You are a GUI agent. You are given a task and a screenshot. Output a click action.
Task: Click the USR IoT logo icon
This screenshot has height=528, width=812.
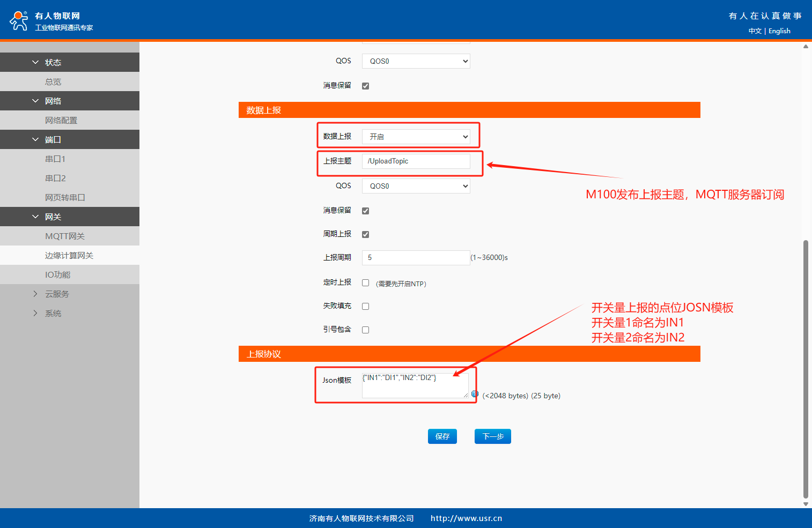[x=19, y=21]
